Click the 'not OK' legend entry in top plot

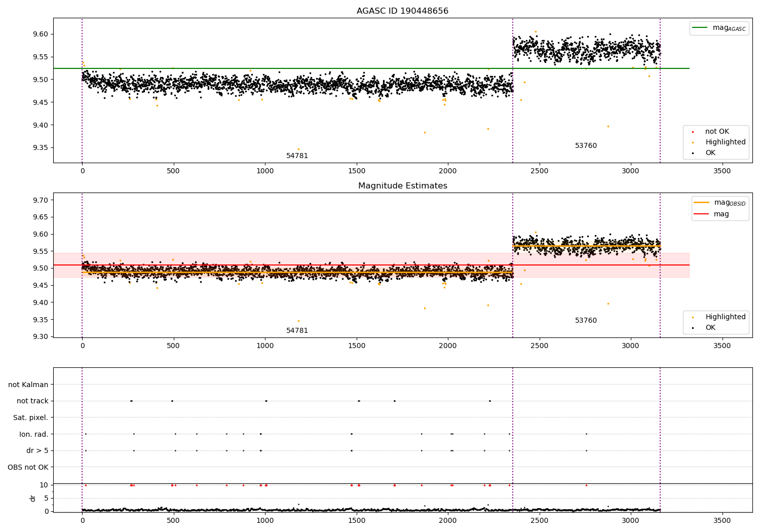click(x=710, y=132)
